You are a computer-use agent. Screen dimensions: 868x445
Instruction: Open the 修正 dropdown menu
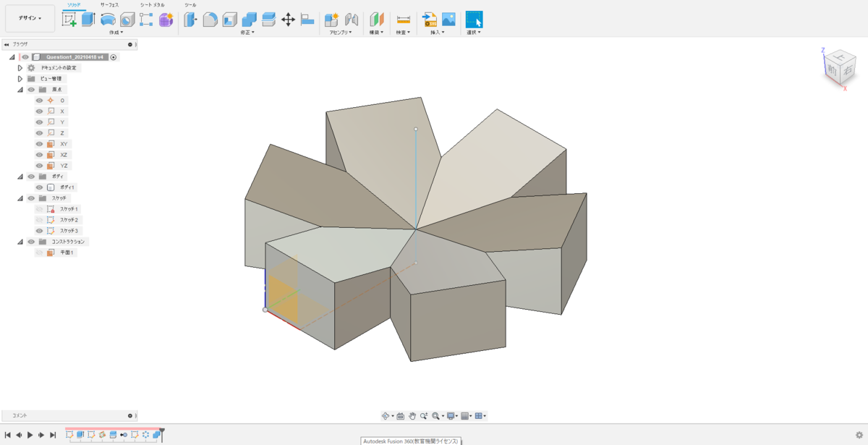(249, 33)
